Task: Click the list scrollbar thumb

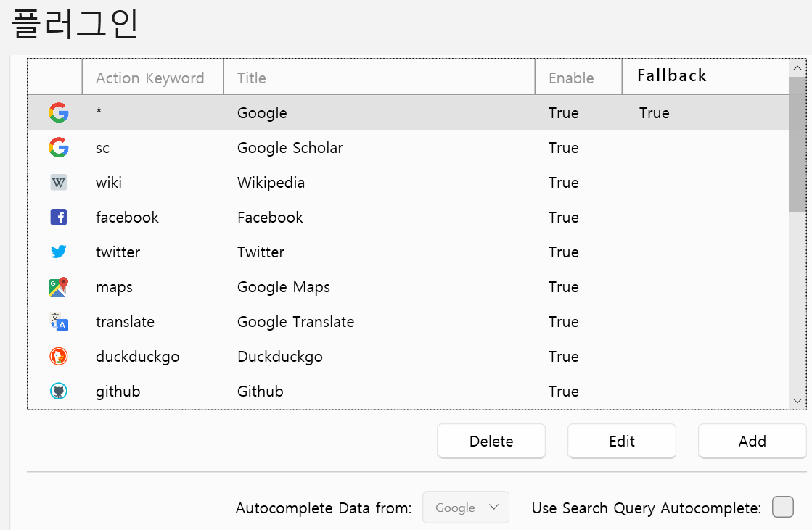Action: (x=797, y=144)
